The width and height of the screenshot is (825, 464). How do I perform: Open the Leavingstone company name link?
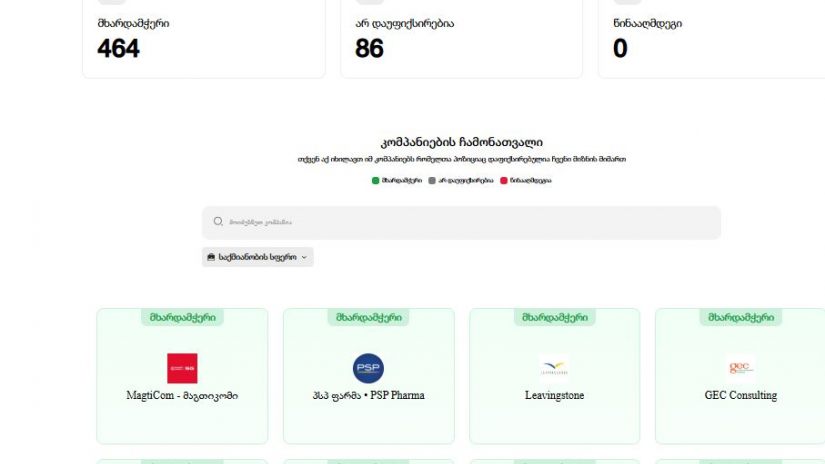click(x=554, y=396)
